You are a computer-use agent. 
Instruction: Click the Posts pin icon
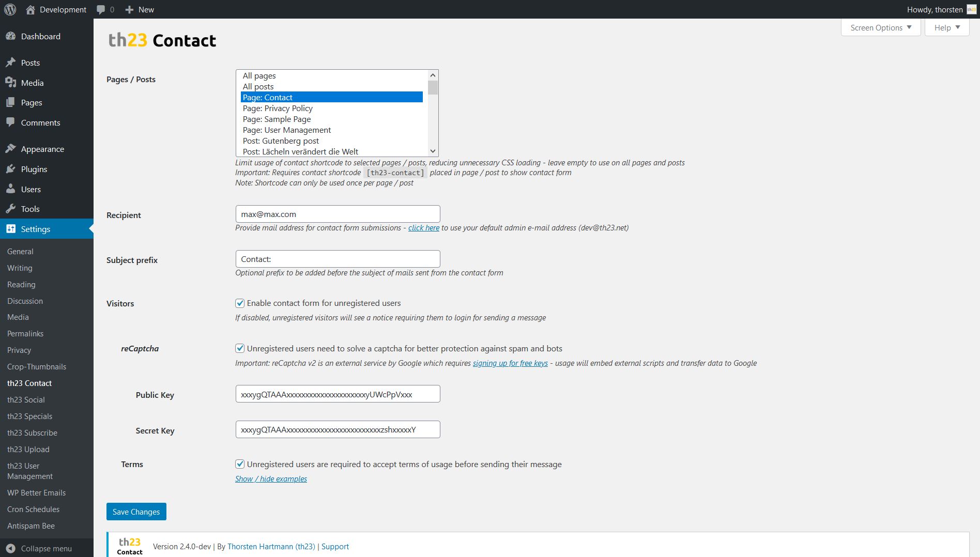coord(10,63)
